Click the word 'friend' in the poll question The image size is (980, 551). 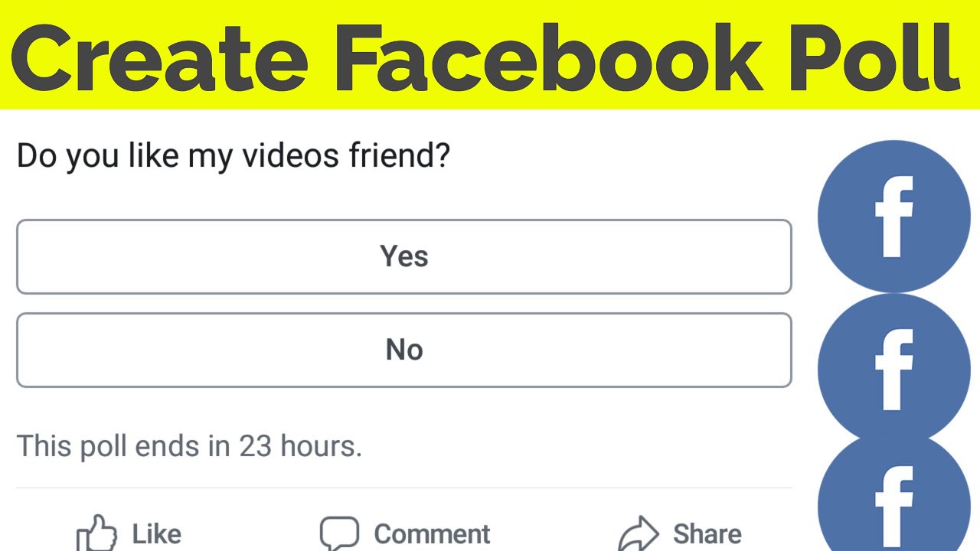coord(392,156)
